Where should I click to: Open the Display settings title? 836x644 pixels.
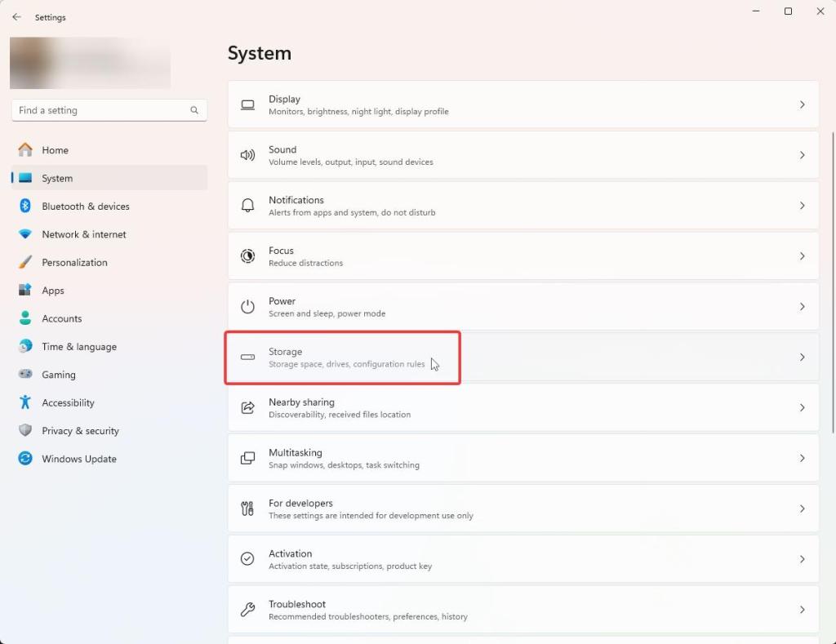pos(284,99)
